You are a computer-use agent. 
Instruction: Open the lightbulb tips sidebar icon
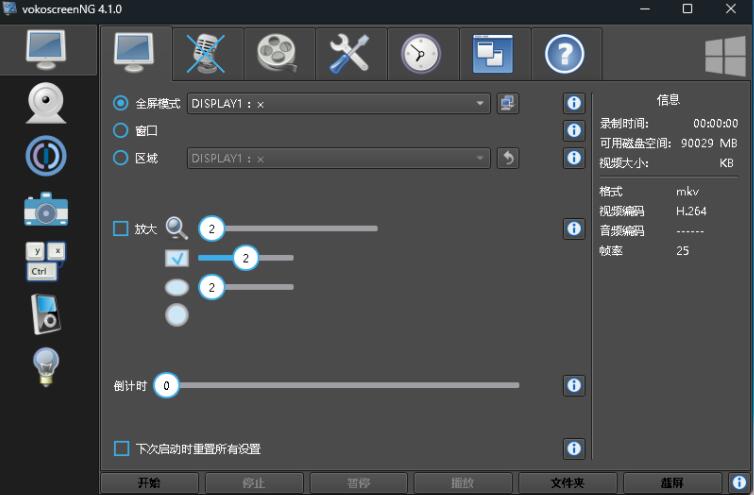tap(46, 367)
